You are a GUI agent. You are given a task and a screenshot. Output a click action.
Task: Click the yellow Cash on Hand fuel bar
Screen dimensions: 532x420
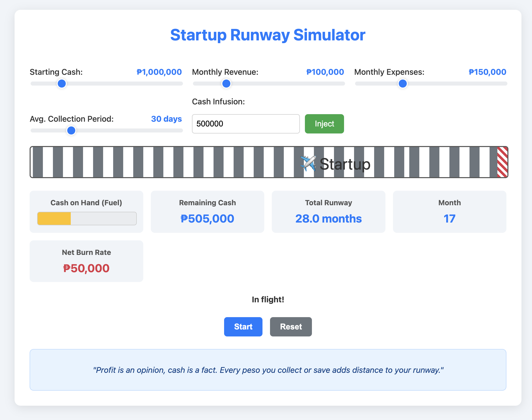point(54,219)
